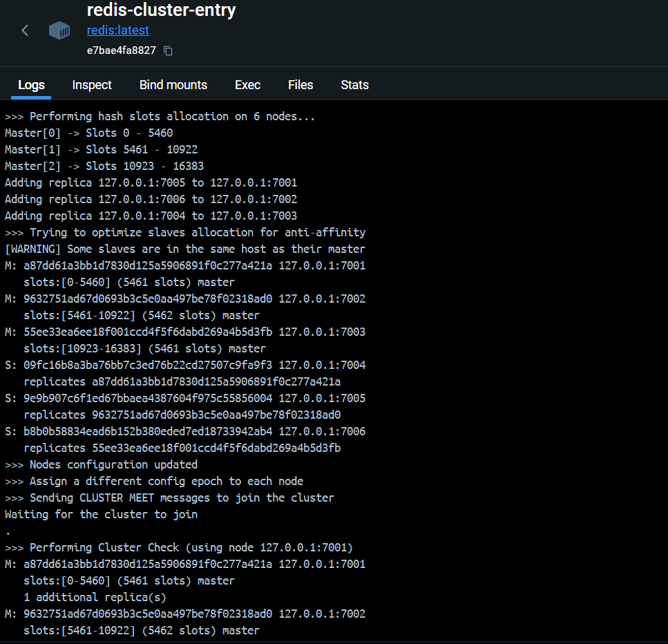Click log line 'Adding replica 127.0.0.1:7006 to 127.0.0.1:7002'
Screen dimensions: 668x644
pyautogui.click(x=151, y=200)
